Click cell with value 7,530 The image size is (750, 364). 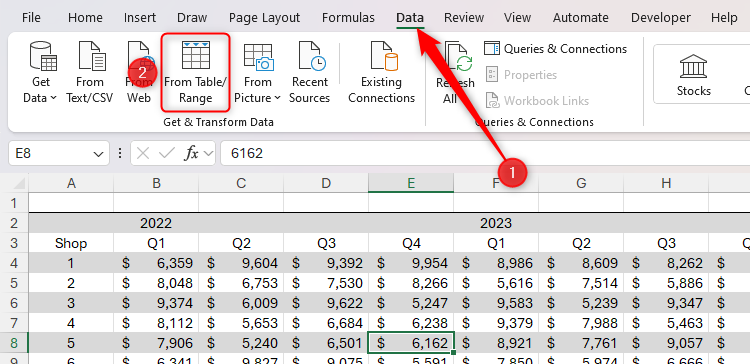coord(326,283)
